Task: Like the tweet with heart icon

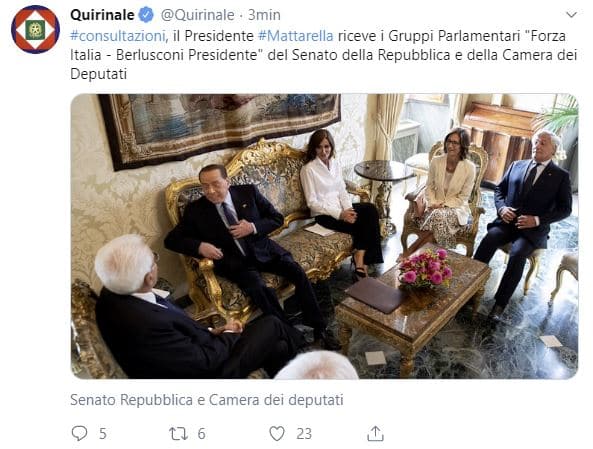Action: (x=277, y=433)
